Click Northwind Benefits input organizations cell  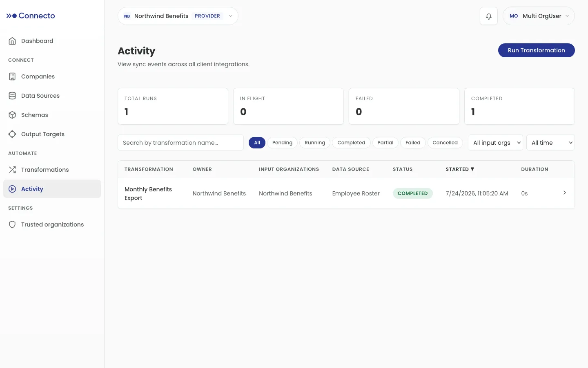(x=285, y=193)
